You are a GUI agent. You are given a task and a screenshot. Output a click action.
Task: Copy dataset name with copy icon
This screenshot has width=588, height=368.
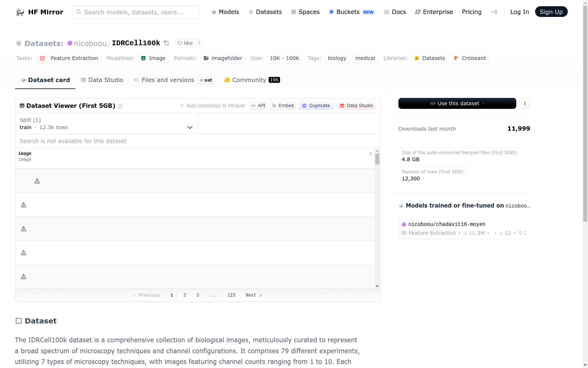tap(166, 43)
